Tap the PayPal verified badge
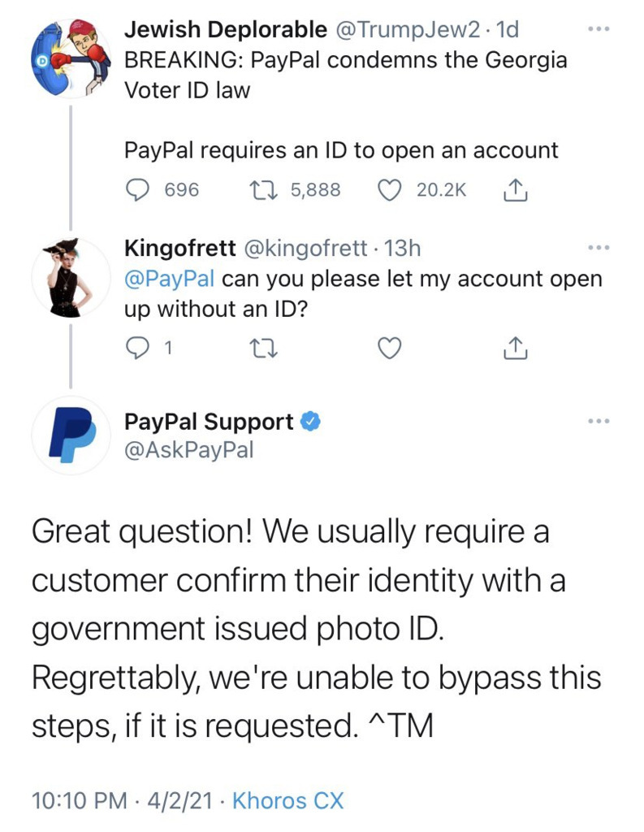This screenshot has width=644, height=832. click(311, 422)
